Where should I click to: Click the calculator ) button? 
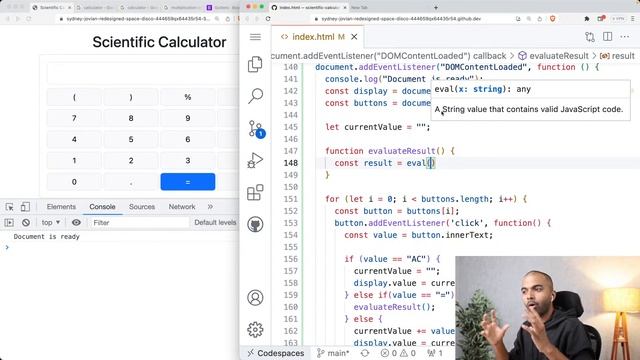[x=131, y=97]
